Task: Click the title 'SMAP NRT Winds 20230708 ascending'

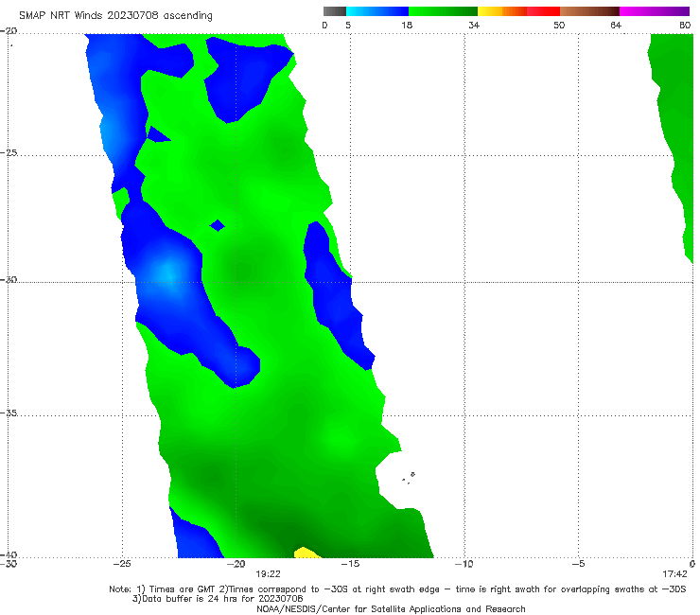Action: [x=115, y=16]
